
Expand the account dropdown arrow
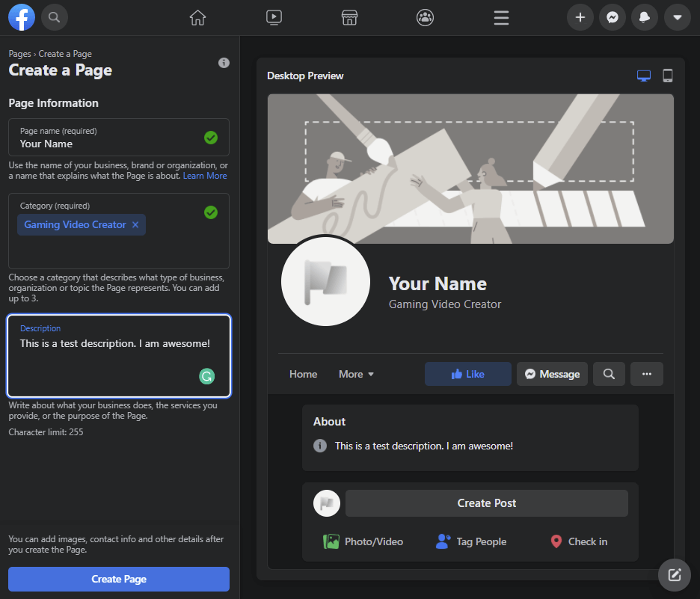pyautogui.click(x=677, y=17)
